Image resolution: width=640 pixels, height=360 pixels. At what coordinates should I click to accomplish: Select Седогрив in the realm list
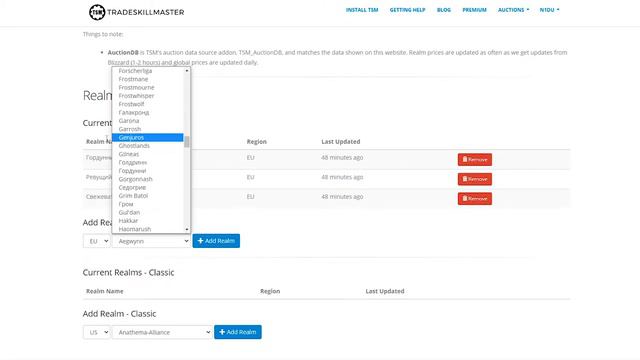tap(147, 187)
